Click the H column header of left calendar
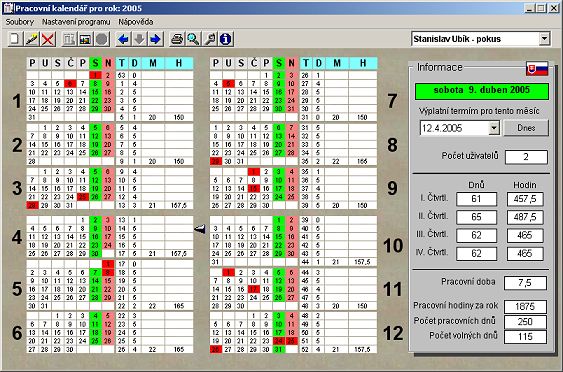 coord(179,63)
